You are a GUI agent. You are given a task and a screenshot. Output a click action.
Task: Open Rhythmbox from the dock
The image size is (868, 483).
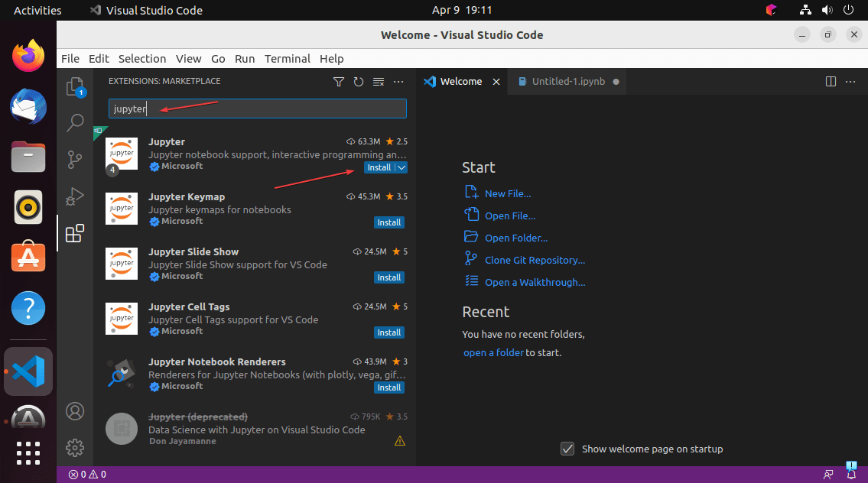coord(28,207)
